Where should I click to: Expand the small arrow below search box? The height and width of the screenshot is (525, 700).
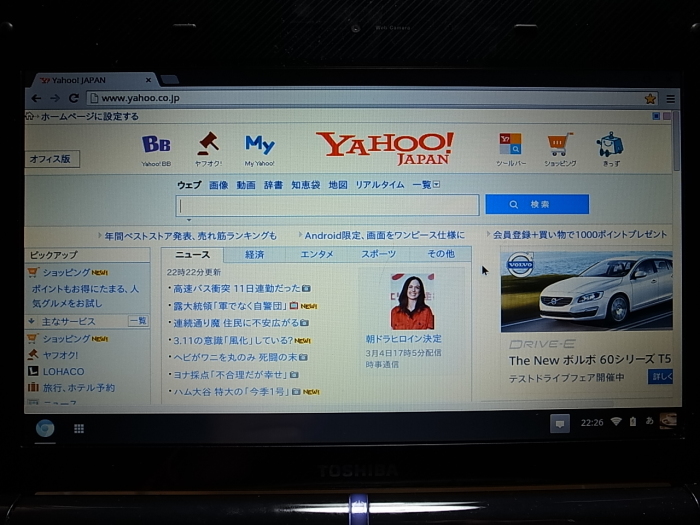(x=189, y=220)
